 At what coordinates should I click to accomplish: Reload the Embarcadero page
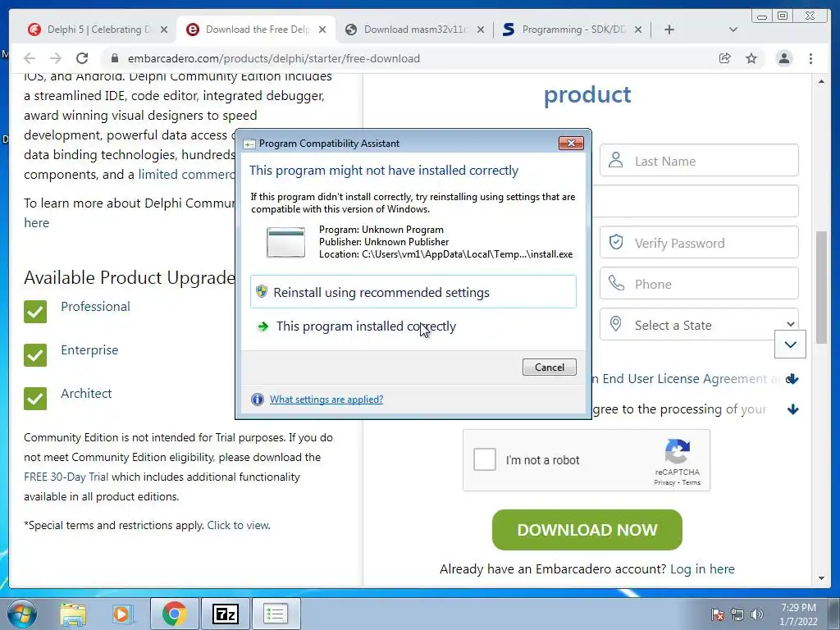coord(82,58)
